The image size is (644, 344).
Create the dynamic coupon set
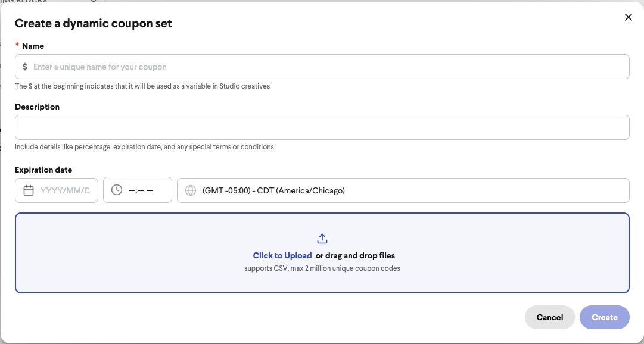(x=605, y=317)
